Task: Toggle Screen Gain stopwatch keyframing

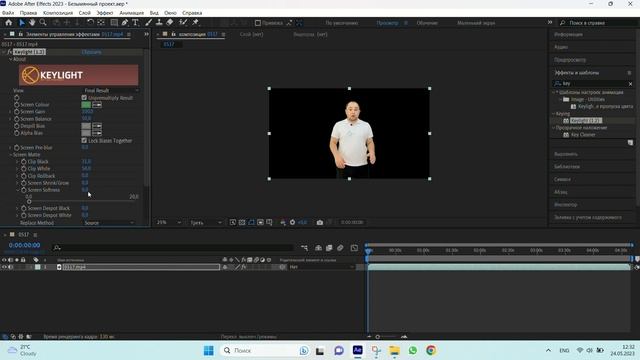Action: pyautogui.click(x=17, y=112)
